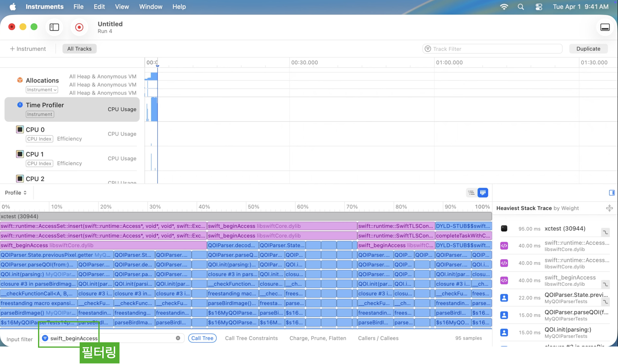This screenshot has height=364, width=618.
Task: Clear the swift_beginAccess input filter
Action: (178, 338)
